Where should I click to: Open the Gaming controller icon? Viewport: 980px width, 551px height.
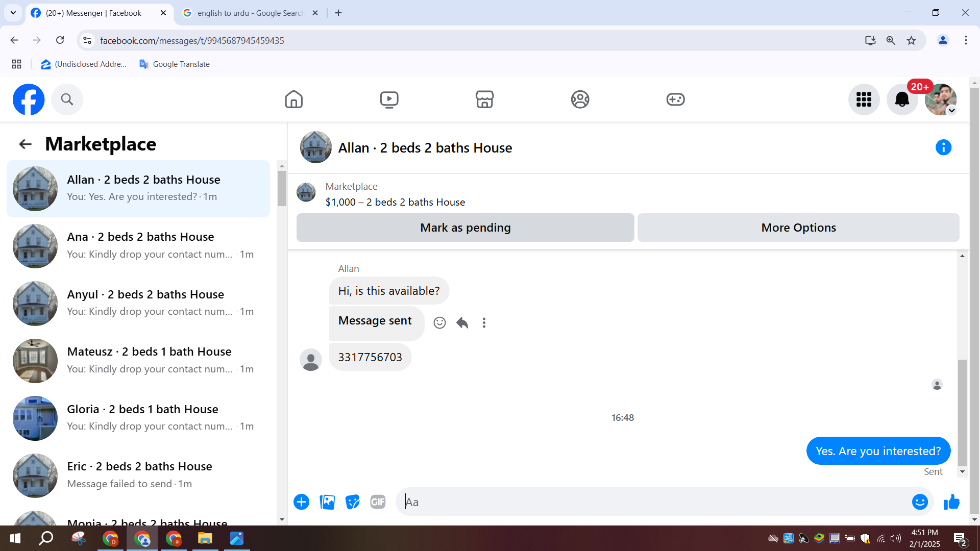pos(675,99)
